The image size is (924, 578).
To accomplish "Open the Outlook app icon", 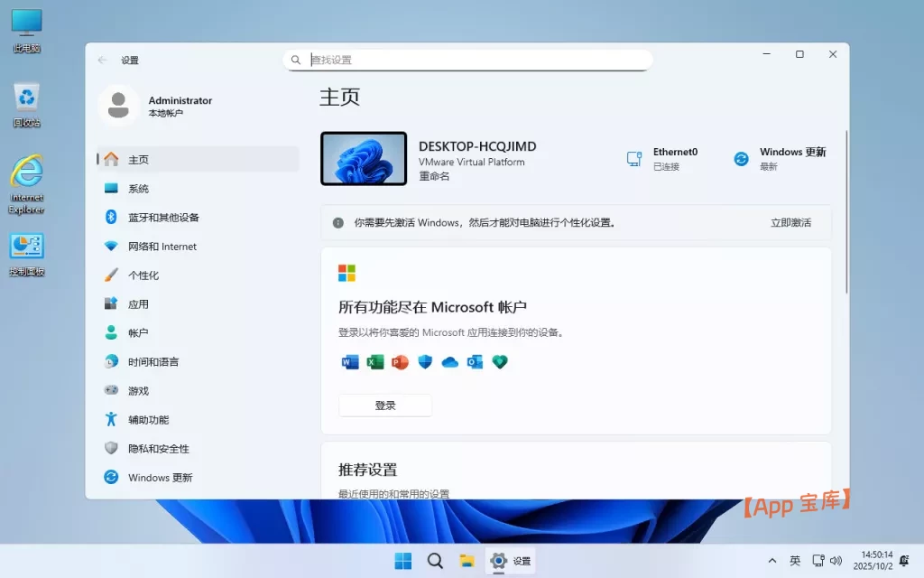I will [475, 361].
